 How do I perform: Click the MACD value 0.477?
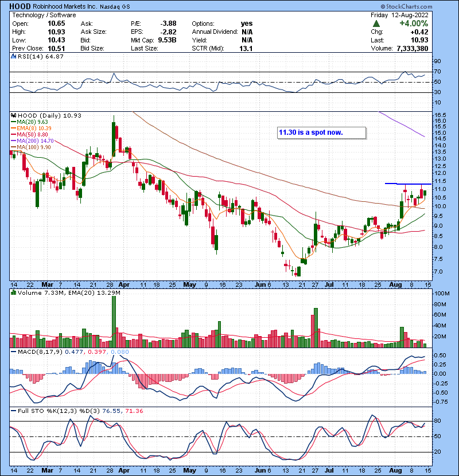click(74, 352)
